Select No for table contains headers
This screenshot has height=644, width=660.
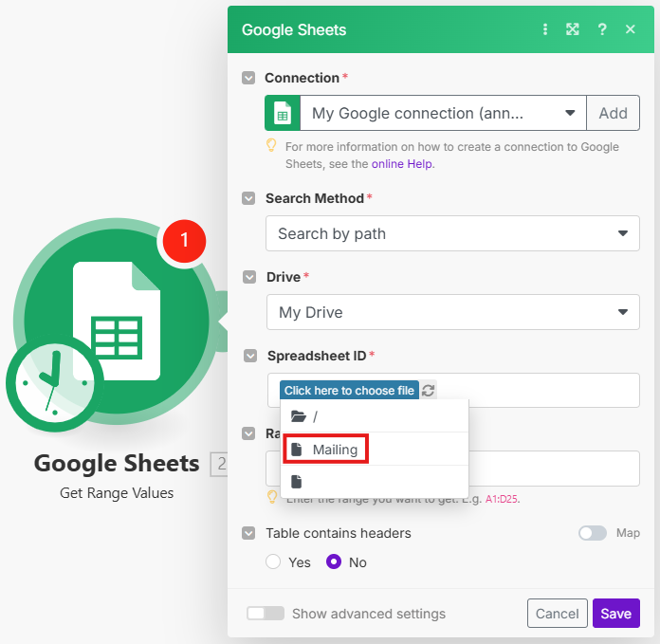[x=334, y=562]
